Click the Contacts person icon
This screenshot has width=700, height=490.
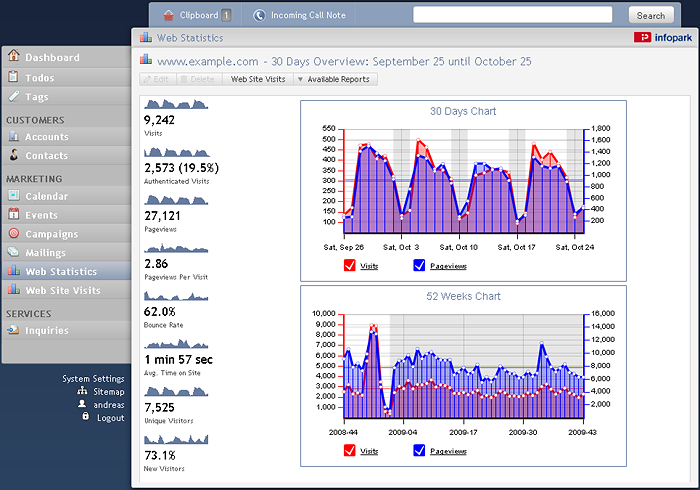(14, 155)
